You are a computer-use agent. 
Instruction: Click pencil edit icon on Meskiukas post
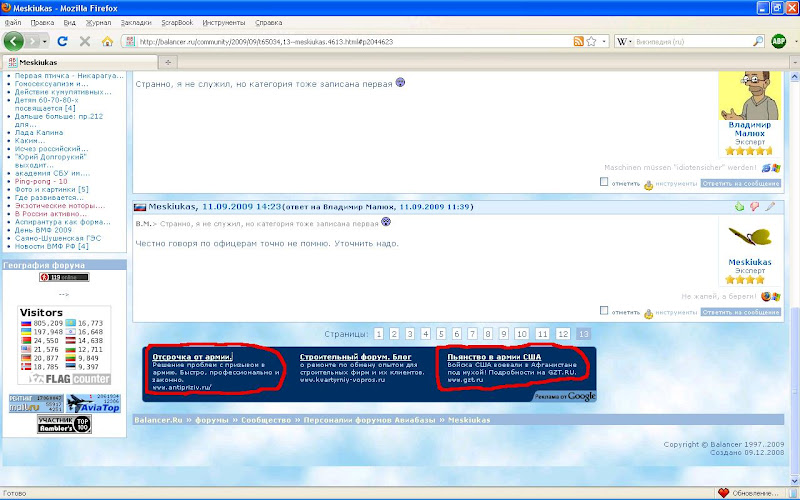(770, 206)
